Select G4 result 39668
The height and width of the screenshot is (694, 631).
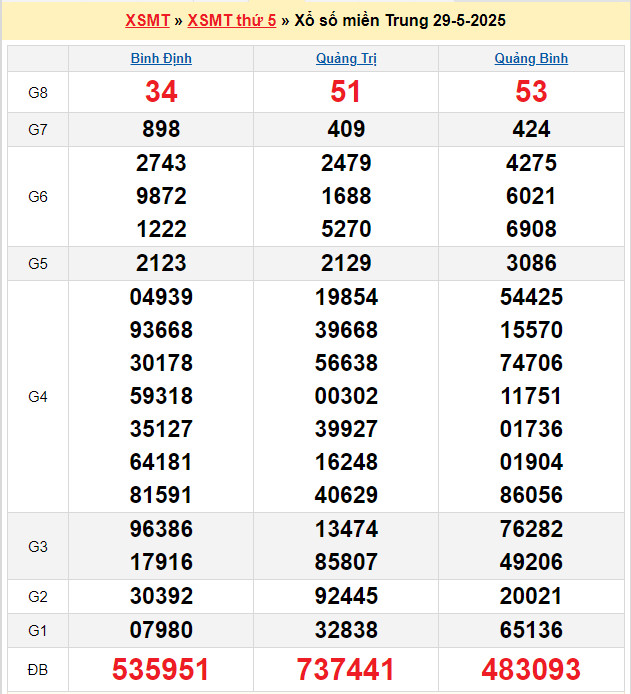346,330
